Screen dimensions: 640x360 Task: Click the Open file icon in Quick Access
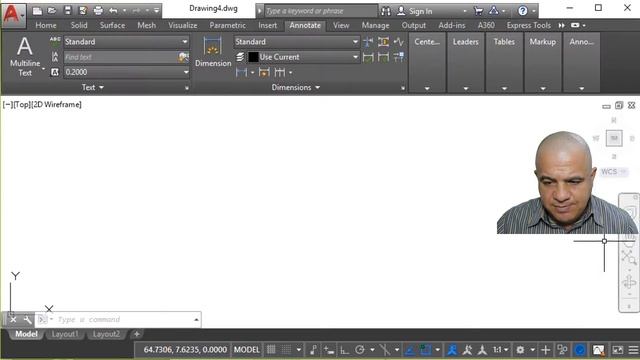tap(52, 11)
